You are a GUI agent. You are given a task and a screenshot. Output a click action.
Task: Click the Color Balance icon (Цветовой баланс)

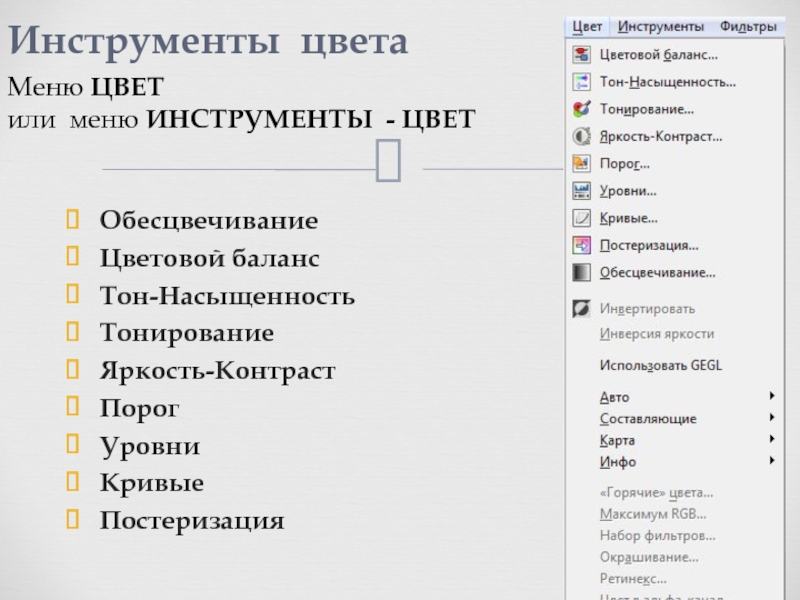point(580,55)
